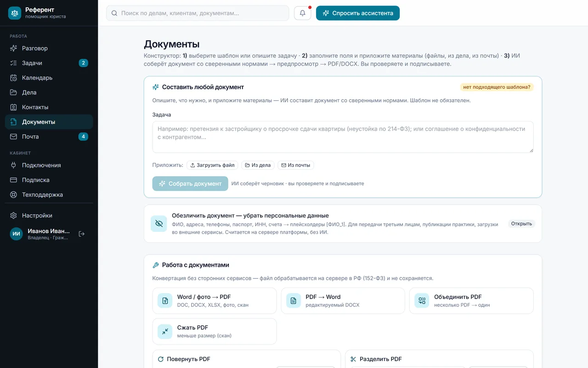Open the Календарь sidebar item
This screenshot has width=588, height=368.
pos(49,78)
